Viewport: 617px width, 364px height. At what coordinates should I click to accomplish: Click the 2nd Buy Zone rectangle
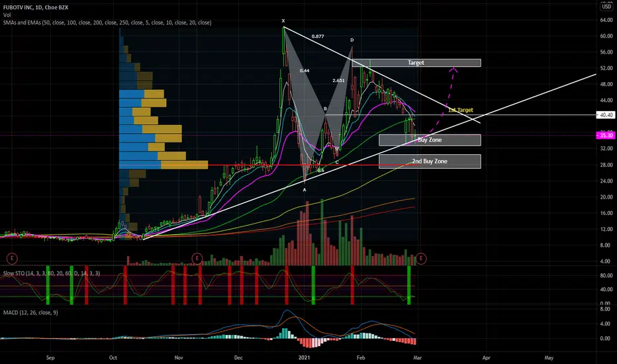430,161
